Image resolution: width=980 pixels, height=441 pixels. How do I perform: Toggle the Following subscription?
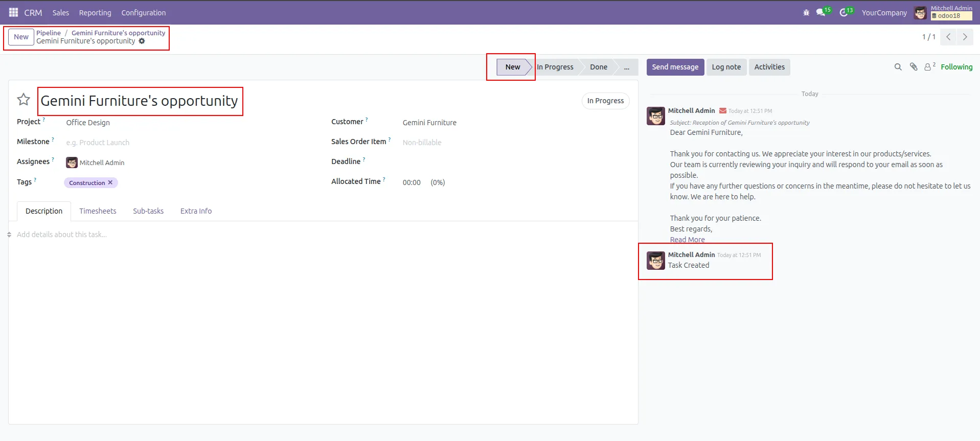(x=956, y=67)
